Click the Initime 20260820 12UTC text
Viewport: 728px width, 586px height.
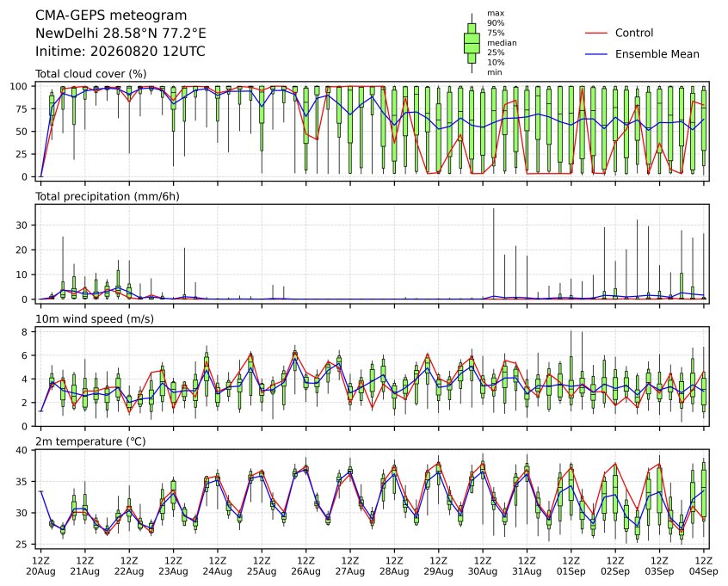(120, 51)
